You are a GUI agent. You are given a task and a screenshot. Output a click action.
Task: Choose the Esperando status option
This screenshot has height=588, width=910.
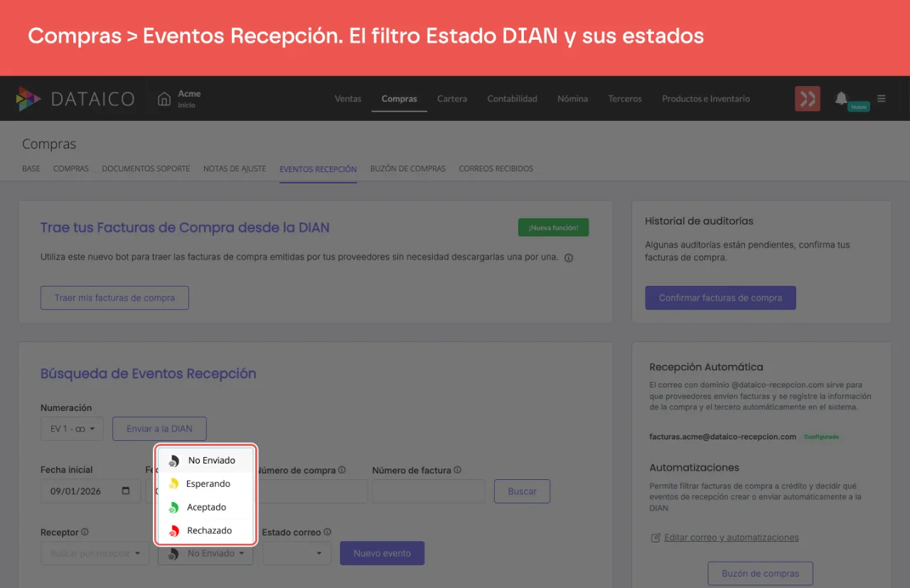click(205, 483)
